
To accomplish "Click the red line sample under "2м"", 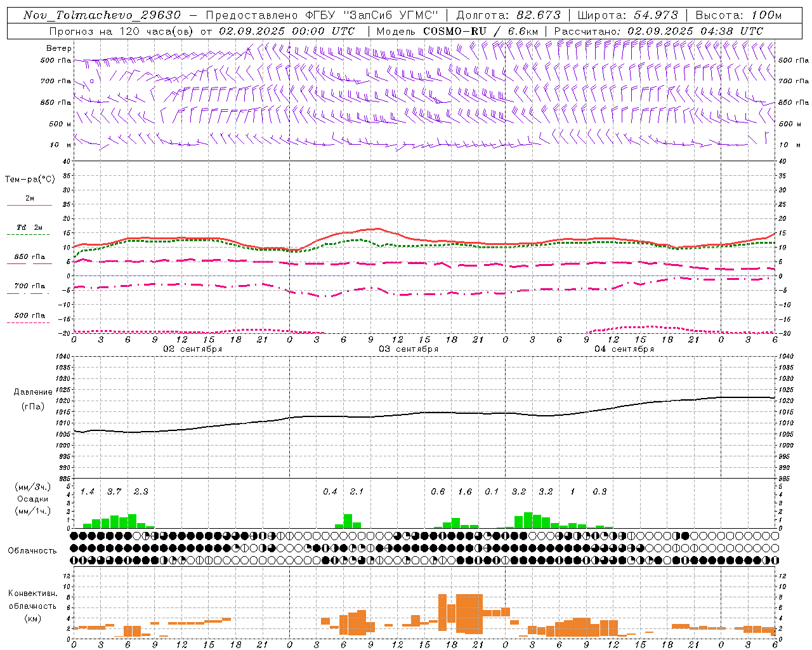I will point(29,205).
